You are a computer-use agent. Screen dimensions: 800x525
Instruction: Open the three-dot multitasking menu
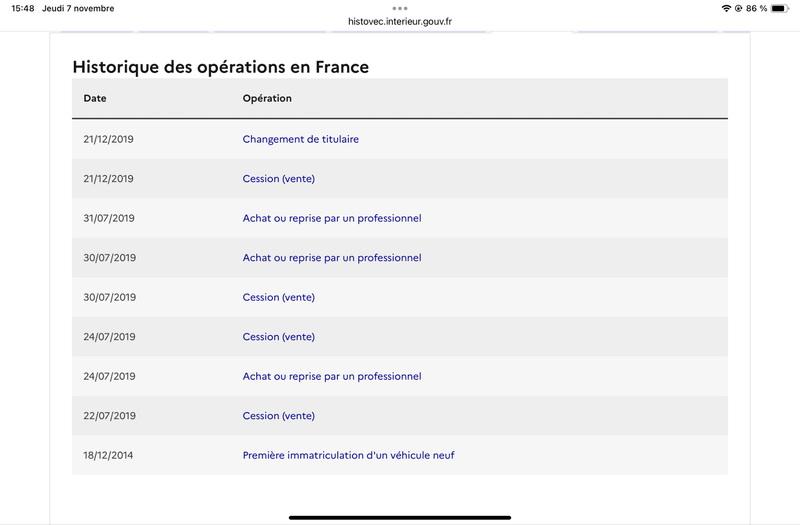[x=400, y=8]
